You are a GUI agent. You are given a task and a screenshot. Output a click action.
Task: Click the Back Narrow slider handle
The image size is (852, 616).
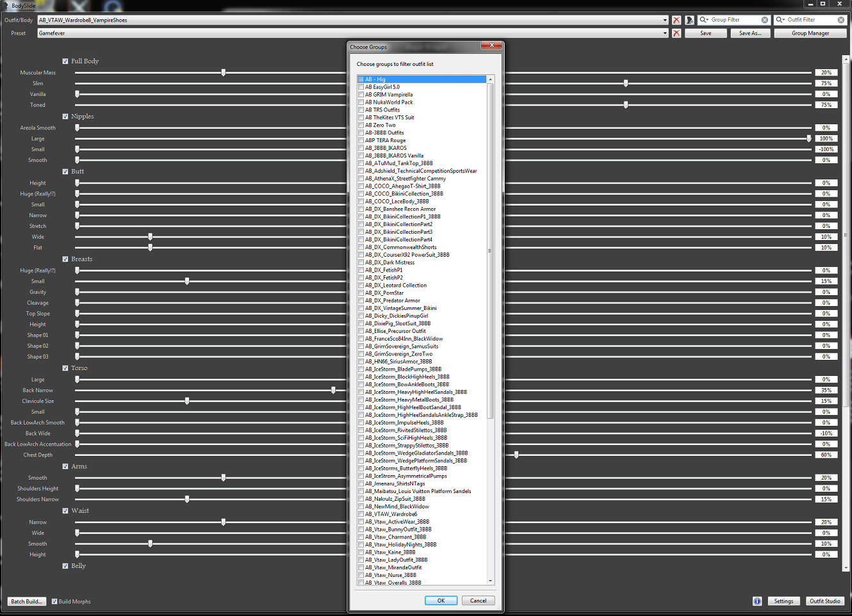[333, 390]
